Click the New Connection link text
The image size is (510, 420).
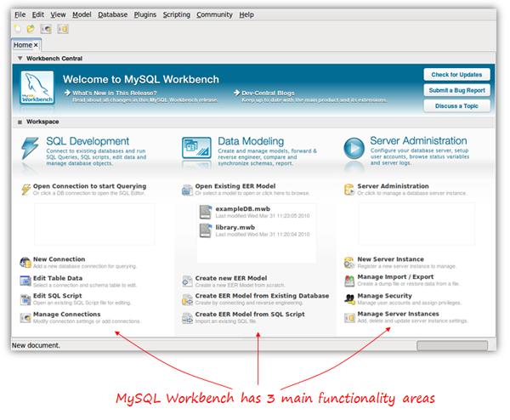(59, 259)
